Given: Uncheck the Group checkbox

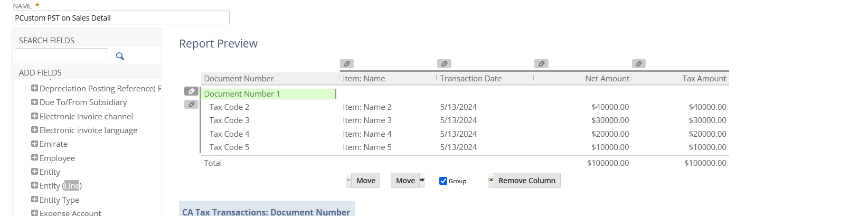Looking at the screenshot, I should pos(444,181).
